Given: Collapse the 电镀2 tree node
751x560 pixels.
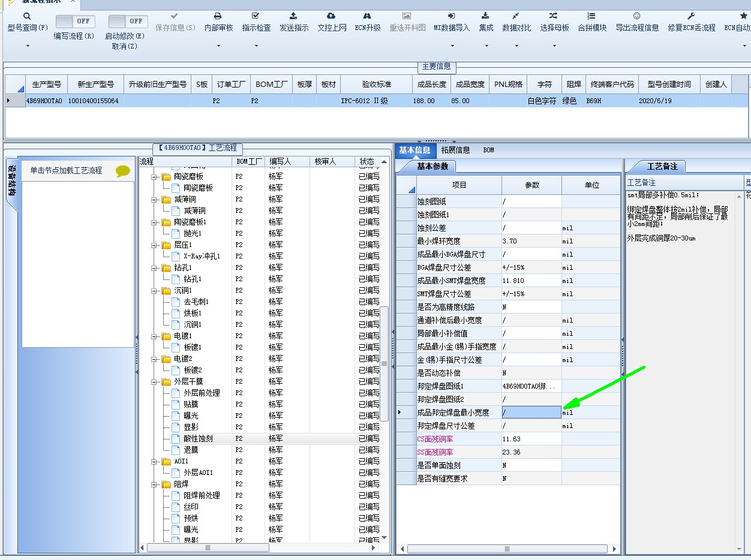Looking at the screenshot, I should pos(154,359).
